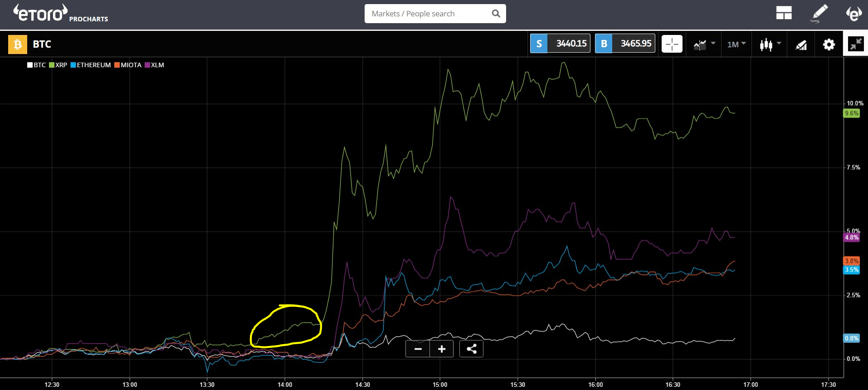Share the chart via share icon
The width and height of the screenshot is (868, 390).
[x=471, y=349]
